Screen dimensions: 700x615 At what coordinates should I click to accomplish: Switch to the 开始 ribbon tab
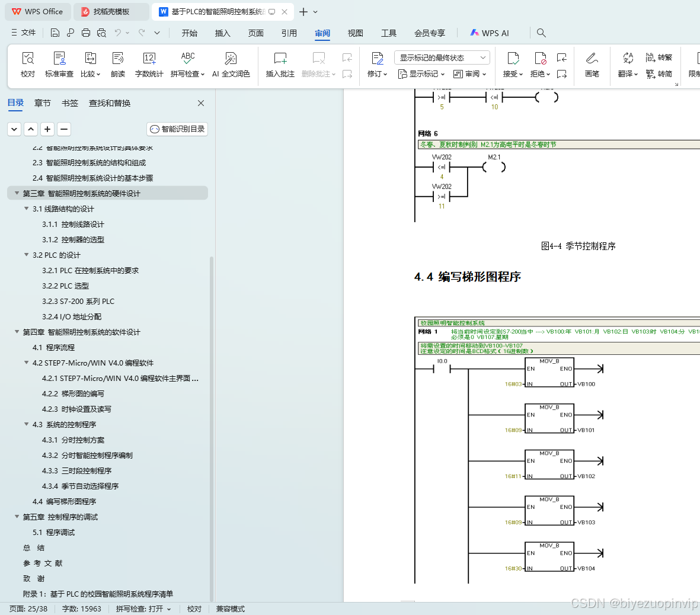click(x=189, y=33)
